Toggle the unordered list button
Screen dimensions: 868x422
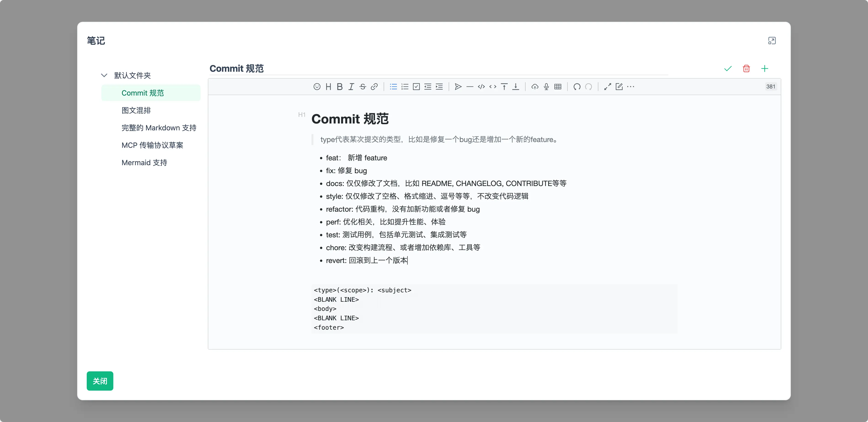[393, 87]
